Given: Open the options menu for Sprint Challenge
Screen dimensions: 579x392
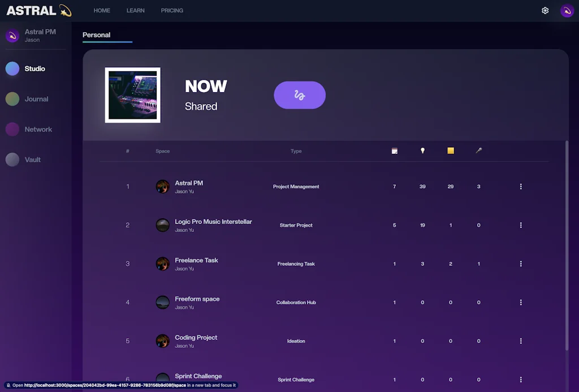Looking at the screenshot, I should (521, 380).
